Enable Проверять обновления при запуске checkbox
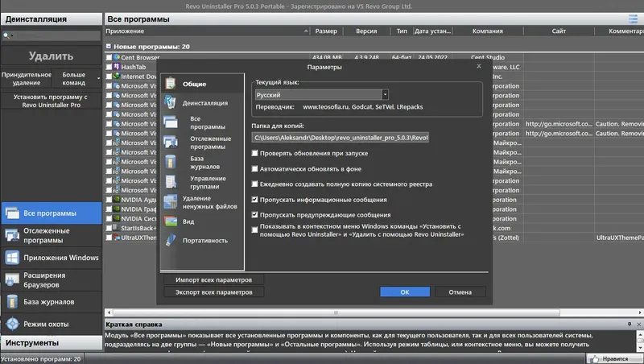 [254, 153]
